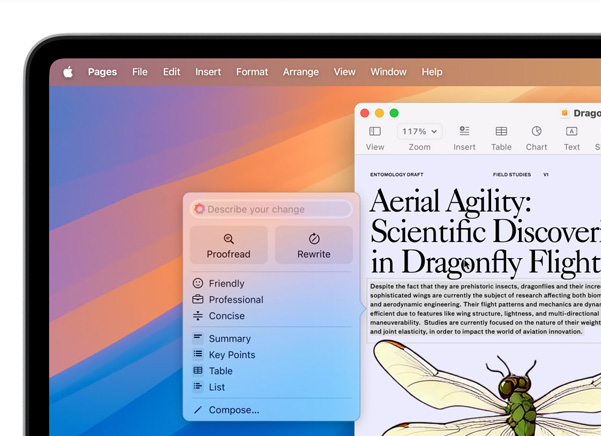Click the dragonfly illustration
Viewport: 601px width, 436px height.
488,388
